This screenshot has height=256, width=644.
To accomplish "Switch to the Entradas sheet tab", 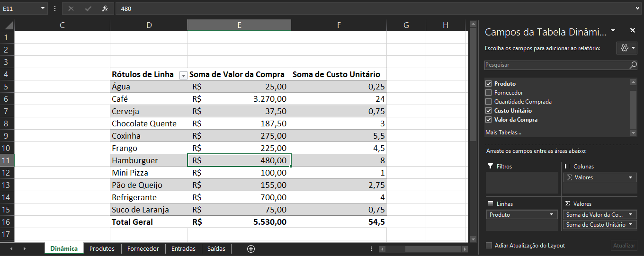I will 183,248.
